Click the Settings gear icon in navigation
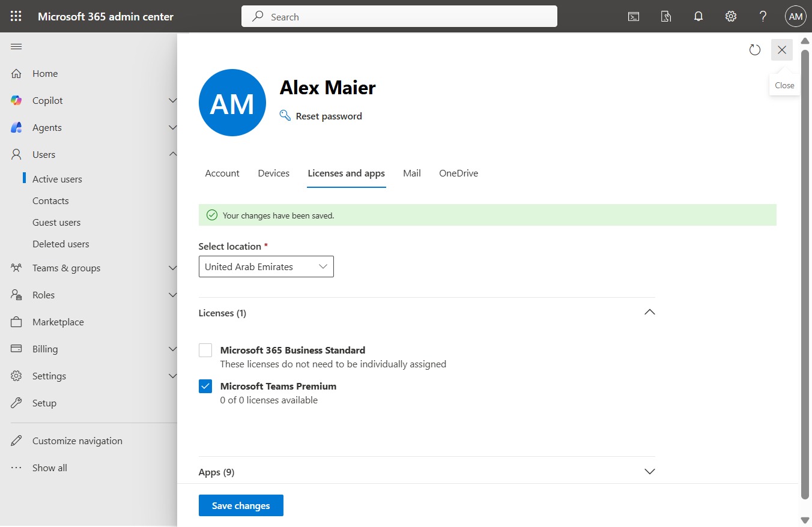The height and width of the screenshot is (527, 812). [x=17, y=376]
